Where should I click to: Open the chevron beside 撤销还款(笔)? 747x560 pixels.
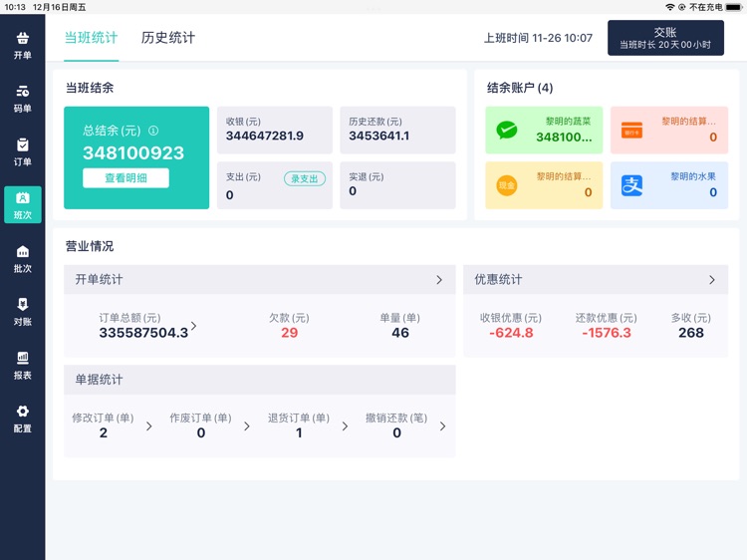pyautogui.click(x=442, y=426)
